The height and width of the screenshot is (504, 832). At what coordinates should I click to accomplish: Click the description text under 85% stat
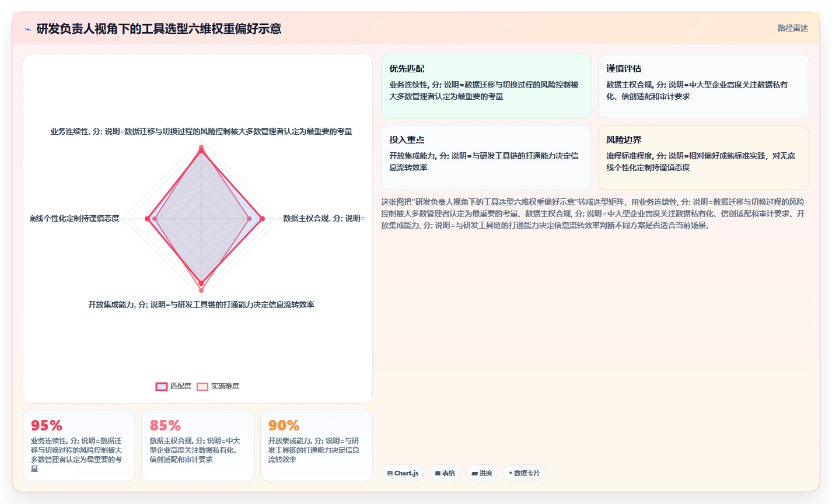tap(195, 450)
